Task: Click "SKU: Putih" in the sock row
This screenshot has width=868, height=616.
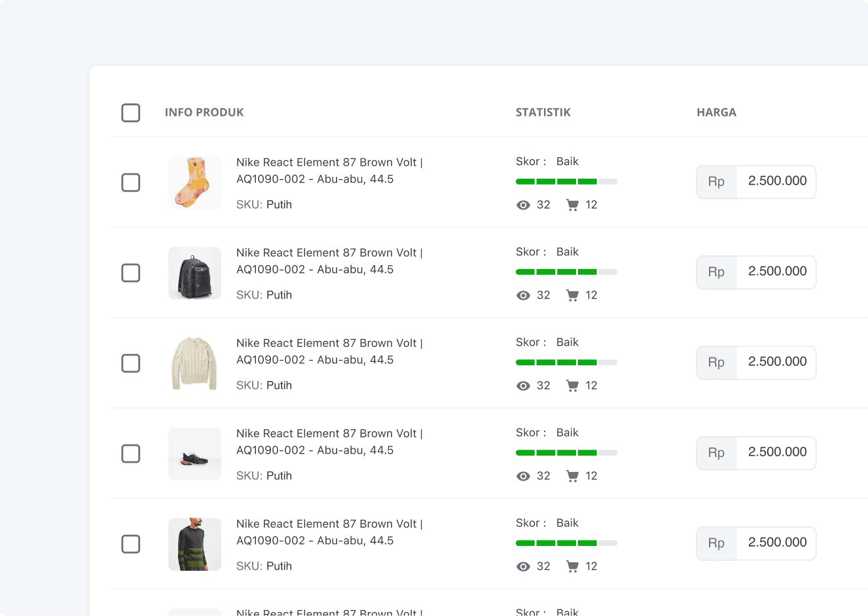Action: pyautogui.click(x=264, y=205)
